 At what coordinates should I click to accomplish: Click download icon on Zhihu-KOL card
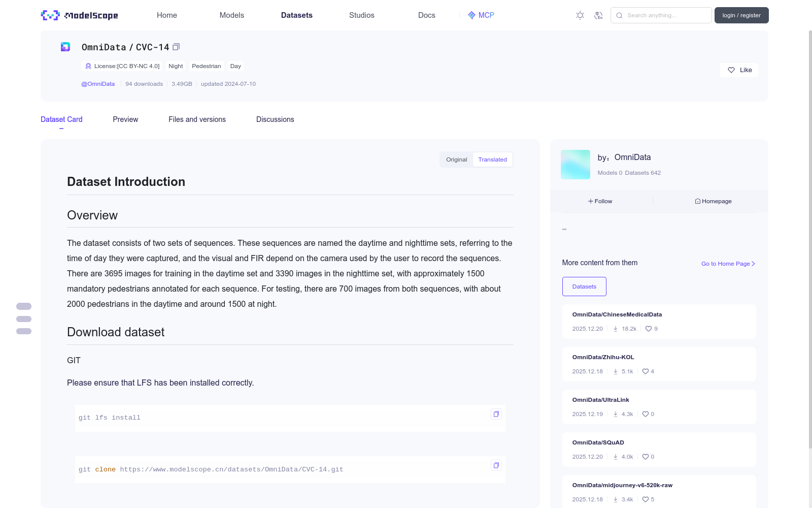[616, 371]
